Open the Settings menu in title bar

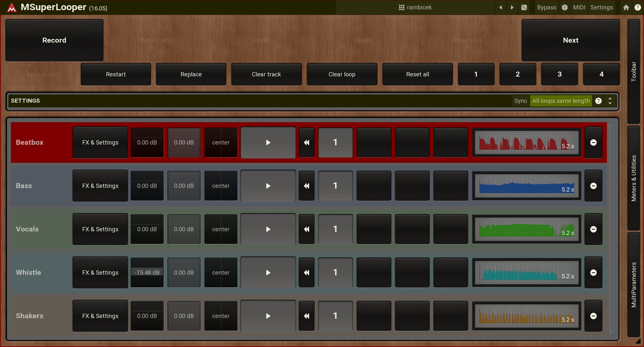(x=601, y=7)
